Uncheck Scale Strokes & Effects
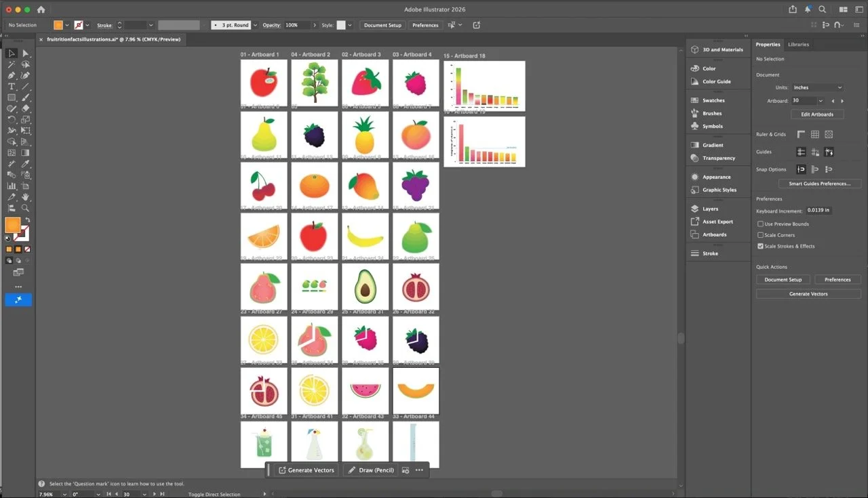This screenshot has width=868, height=498. coord(760,246)
